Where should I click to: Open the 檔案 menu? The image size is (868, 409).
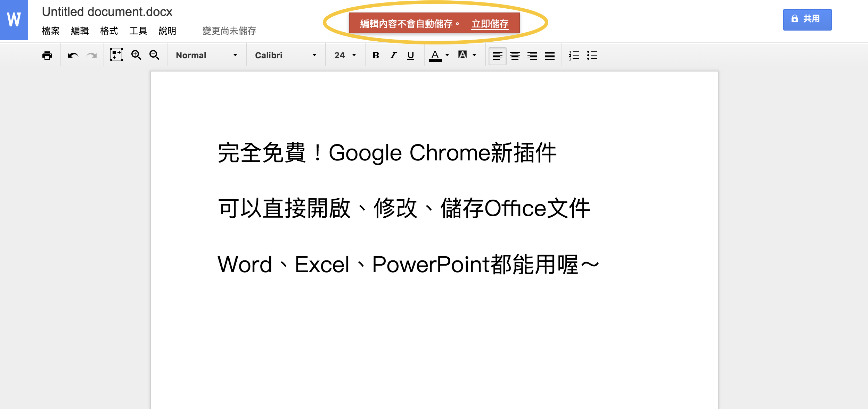click(x=51, y=31)
